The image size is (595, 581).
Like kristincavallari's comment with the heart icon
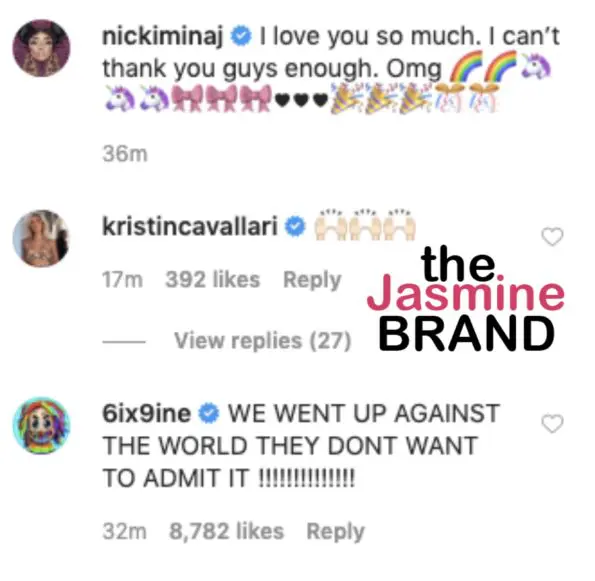(552, 237)
